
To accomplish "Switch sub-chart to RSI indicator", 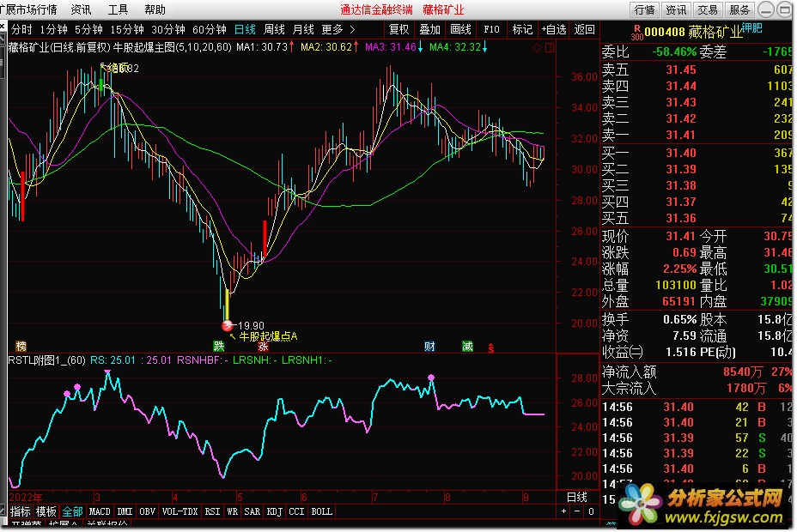I will [212, 511].
